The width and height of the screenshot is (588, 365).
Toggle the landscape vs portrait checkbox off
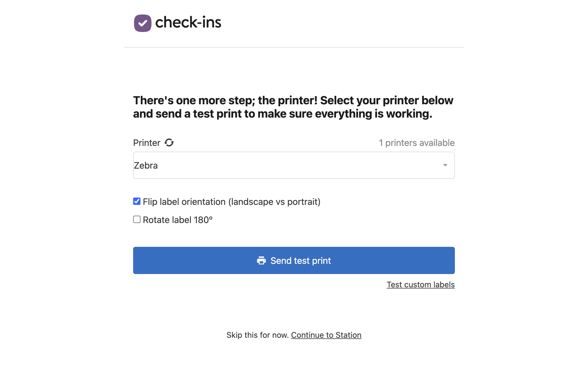(137, 201)
